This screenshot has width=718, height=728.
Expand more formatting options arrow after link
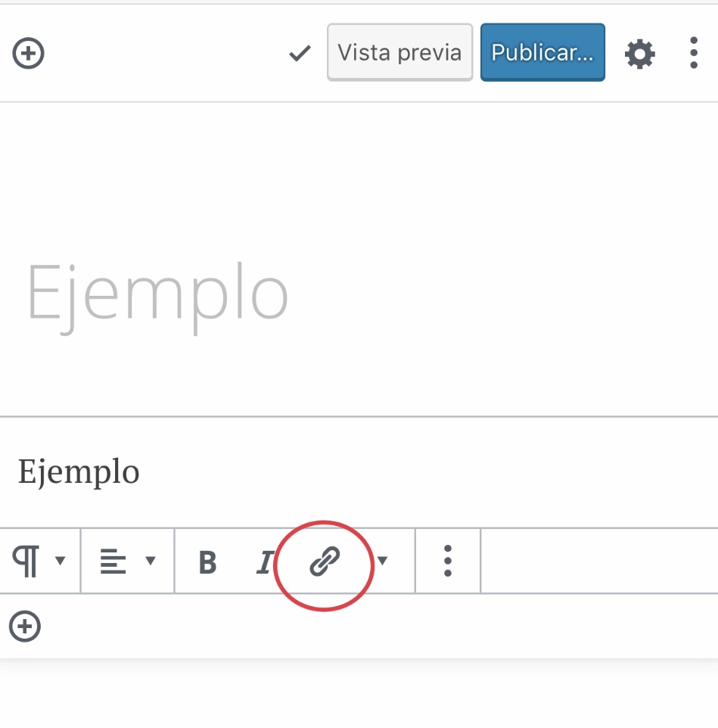click(x=383, y=561)
